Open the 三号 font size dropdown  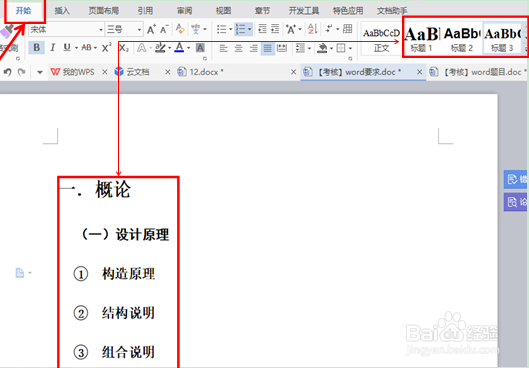[139, 30]
